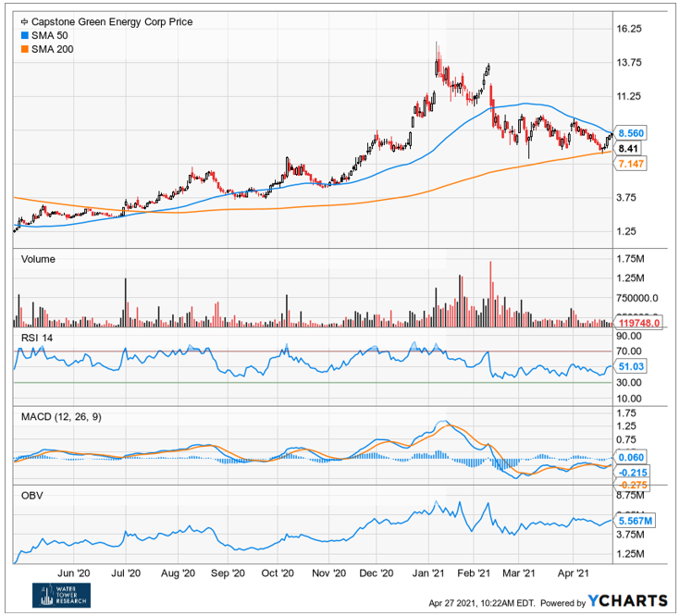Select the OBV panel title
This screenshot has height=616, width=680.
[32, 496]
